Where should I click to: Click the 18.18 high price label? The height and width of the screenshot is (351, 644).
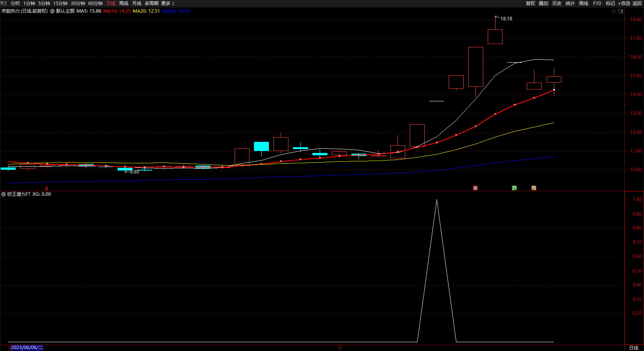tap(506, 19)
